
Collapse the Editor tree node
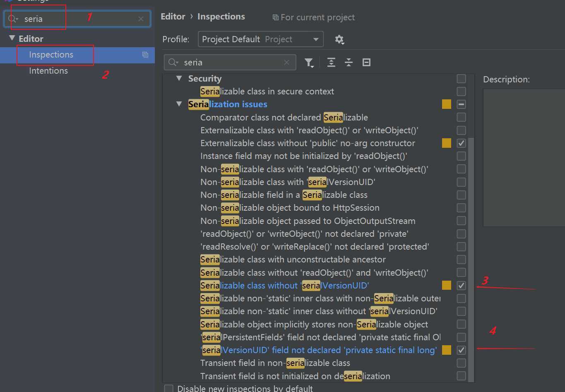pyautogui.click(x=12, y=38)
